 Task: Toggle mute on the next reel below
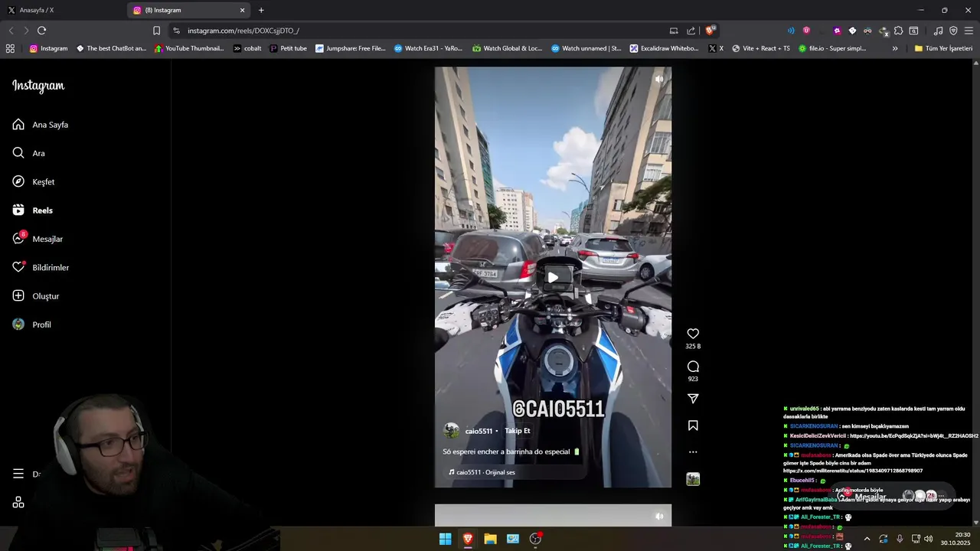tap(659, 517)
